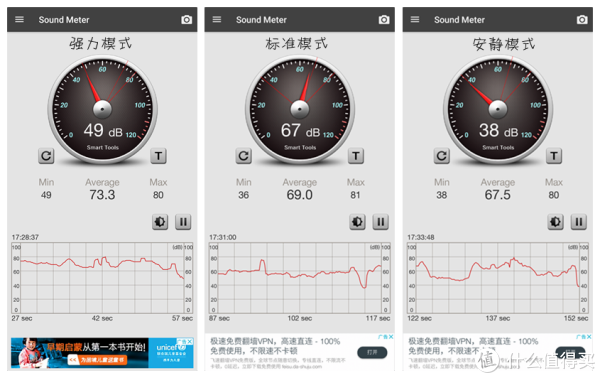Reset readings in the 49 dB meter
The image size is (600, 378).
[46, 156]
